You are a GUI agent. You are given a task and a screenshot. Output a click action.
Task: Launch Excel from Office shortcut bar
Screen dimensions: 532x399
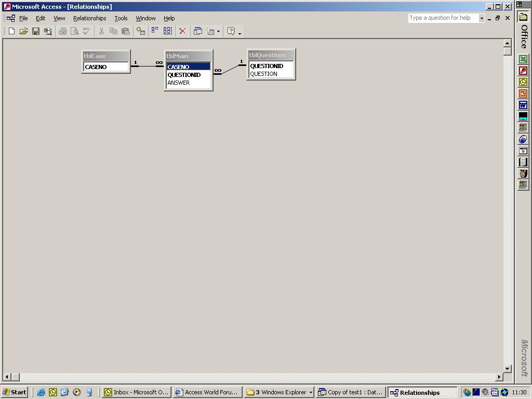(x=523, y=59)
